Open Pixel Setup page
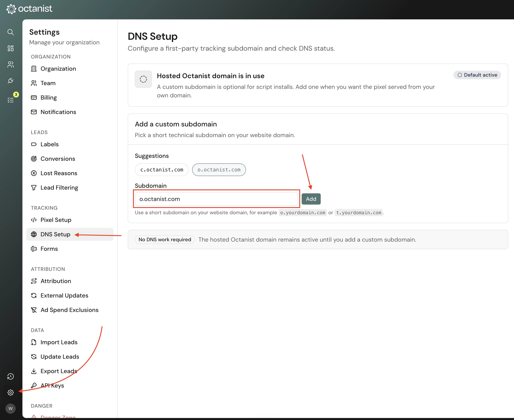 [x=70, y=220]
